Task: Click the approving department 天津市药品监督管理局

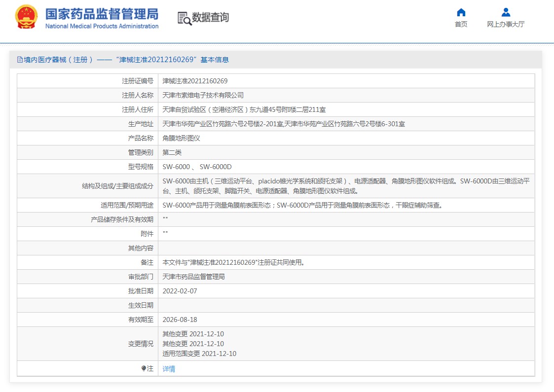Action: (193, 277)
